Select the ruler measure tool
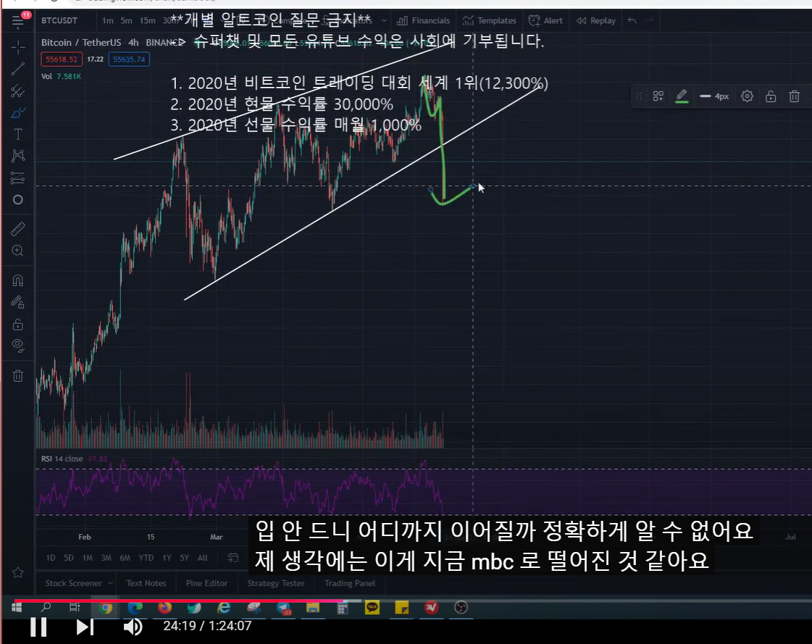The width and height of the screenshot is (812, 644). coord(18,228)
